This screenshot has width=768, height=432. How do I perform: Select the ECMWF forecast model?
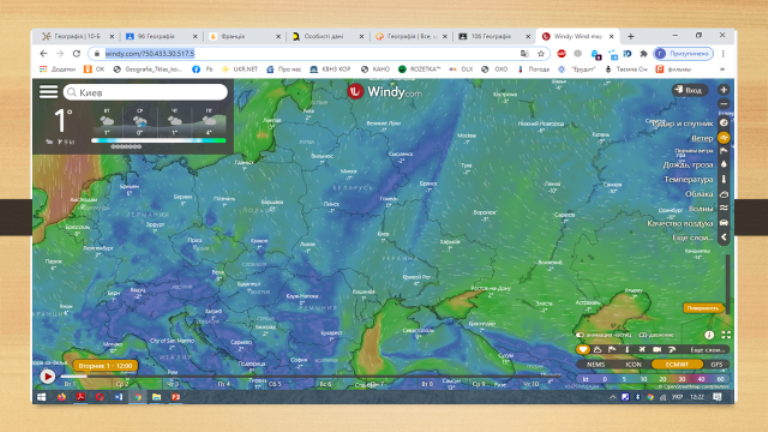(677, 364)
